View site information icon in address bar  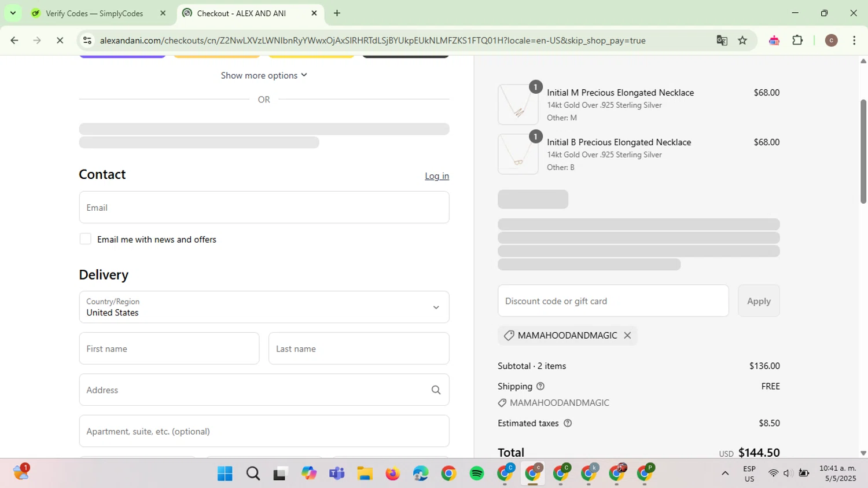pyautogui.click(x=87, y=41)
